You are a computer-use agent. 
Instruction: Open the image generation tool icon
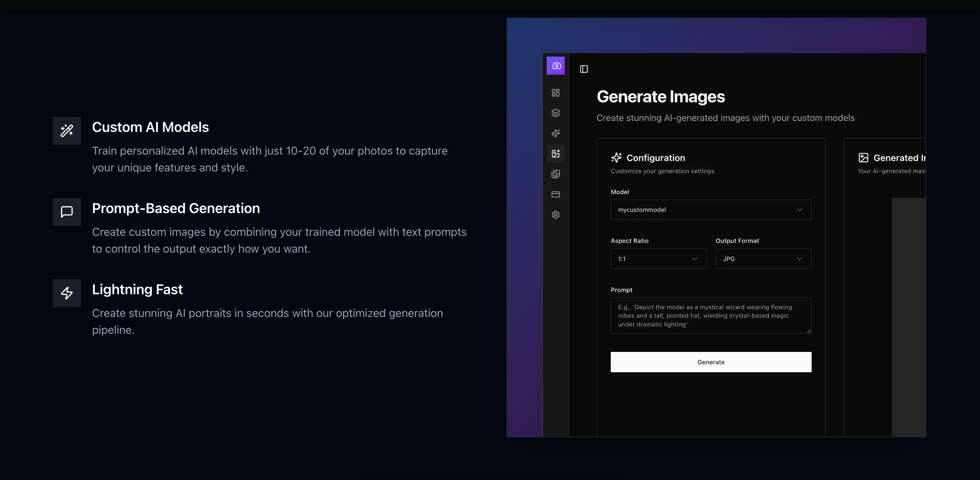tap(556, 154)
